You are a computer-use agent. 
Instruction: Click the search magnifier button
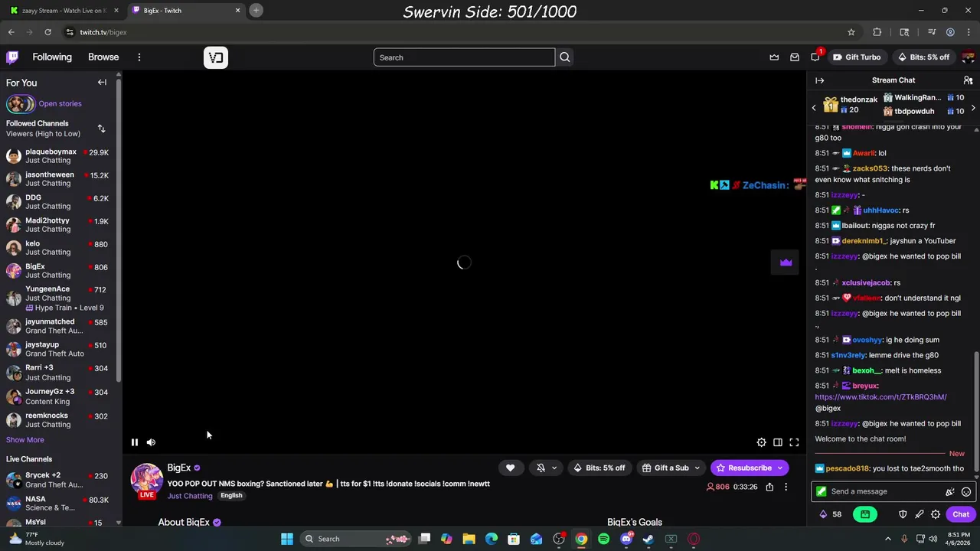(565, 57)
